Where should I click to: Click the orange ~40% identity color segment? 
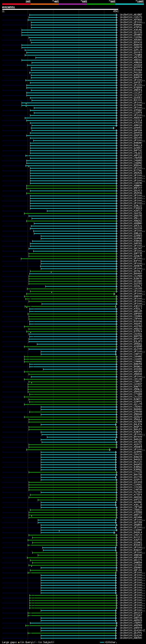pyautogui.click(x=45, y=4)
